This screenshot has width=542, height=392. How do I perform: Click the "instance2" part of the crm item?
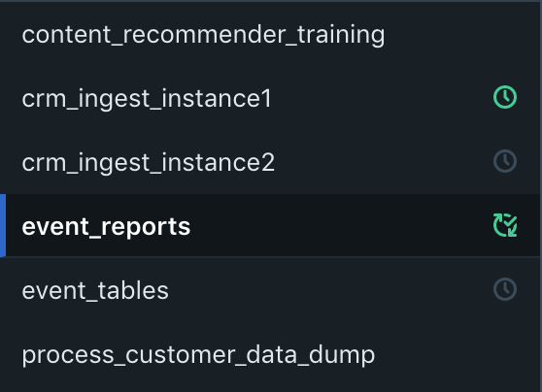point(218,163)
